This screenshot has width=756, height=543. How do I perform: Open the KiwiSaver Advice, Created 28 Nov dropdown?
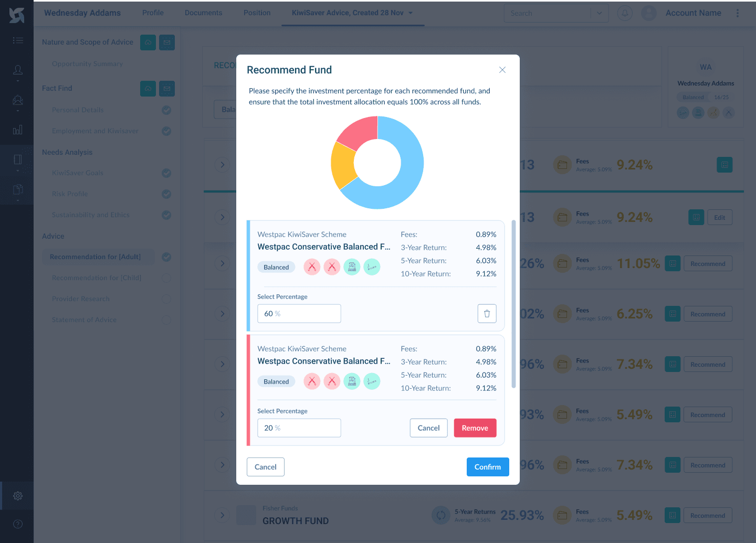(352, 13)
